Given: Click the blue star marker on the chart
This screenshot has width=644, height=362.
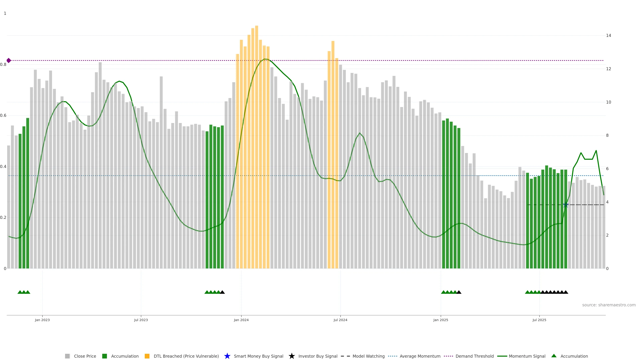Looking at the screenshot, I should point(566,205).
